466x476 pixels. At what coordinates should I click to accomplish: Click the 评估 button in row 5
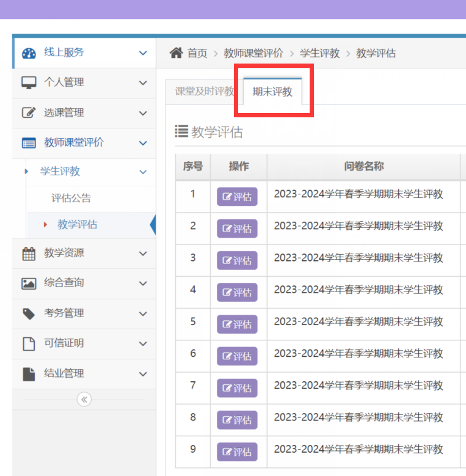(237, 324)
